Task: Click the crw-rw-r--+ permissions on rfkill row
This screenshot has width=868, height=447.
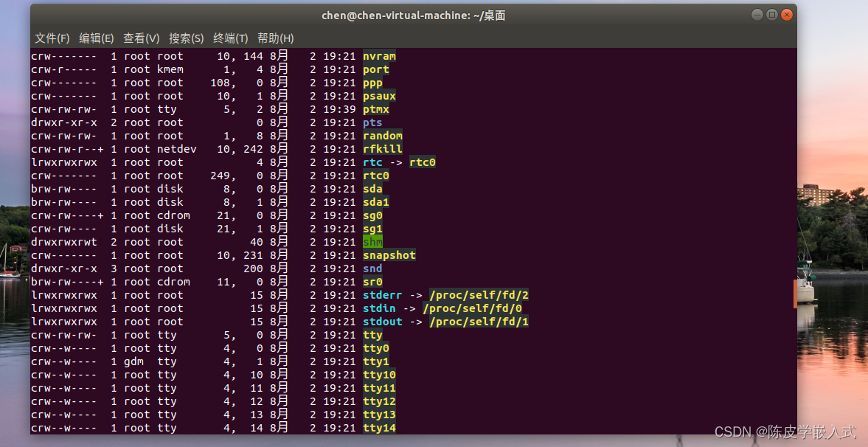Action: click(67, 149)
